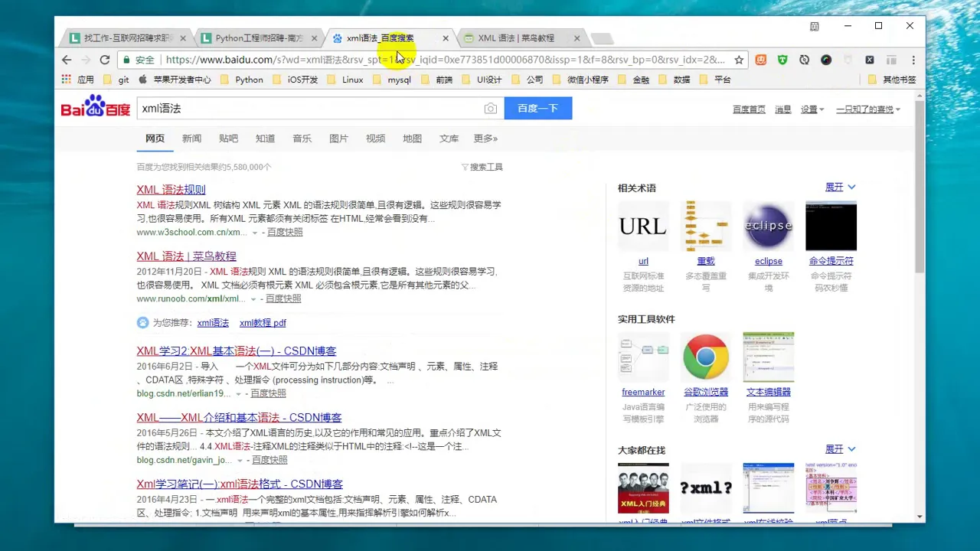The width and height of the screenshot is (980, 551).
Task: Open the 重载 thumbnail
Action: click(706, 226)
